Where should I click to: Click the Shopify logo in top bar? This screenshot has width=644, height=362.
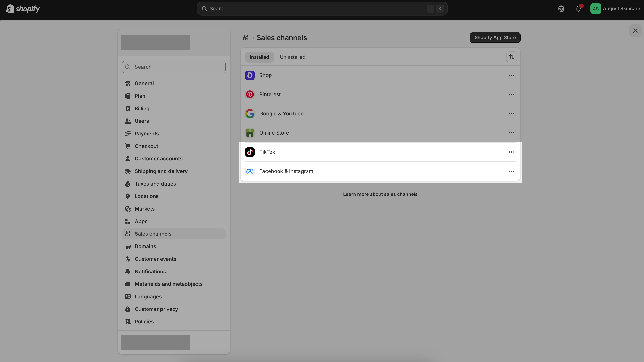(23, 9)
